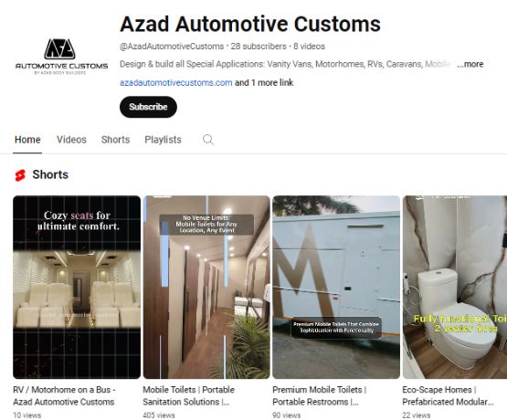Open 'Mobile Toilets | Portable Sanitation Solutions' title
Screen dimensions: 507x420
[x=188, y=395]
